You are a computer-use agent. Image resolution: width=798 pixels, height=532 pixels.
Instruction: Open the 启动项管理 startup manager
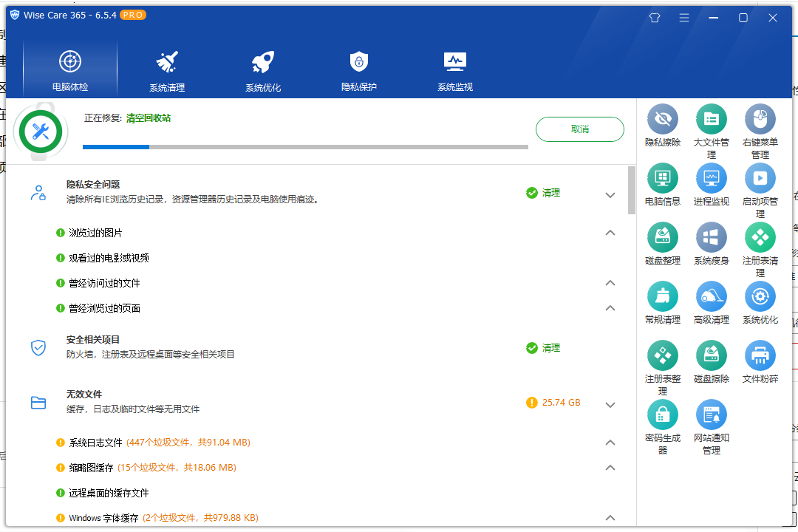click(x=760, y=191)
